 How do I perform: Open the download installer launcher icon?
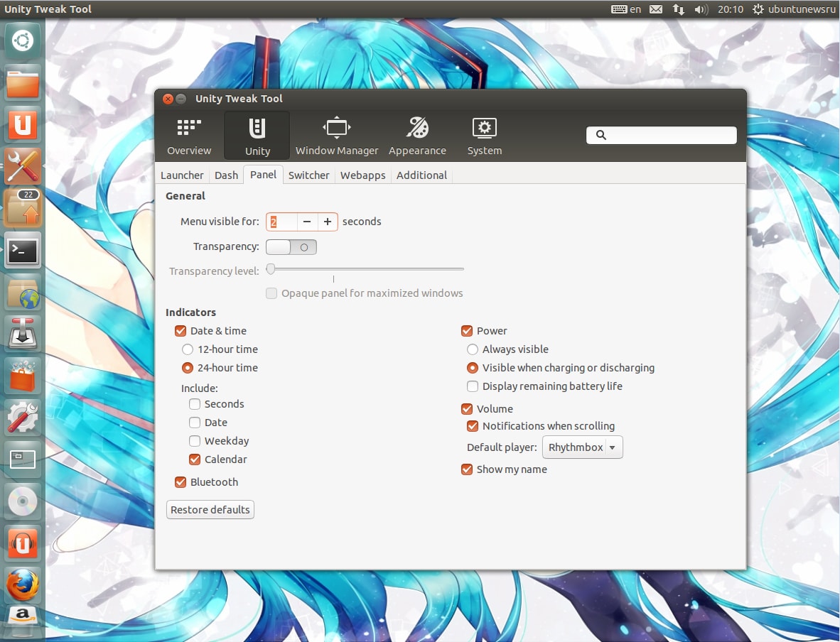[x=23, y=334]
